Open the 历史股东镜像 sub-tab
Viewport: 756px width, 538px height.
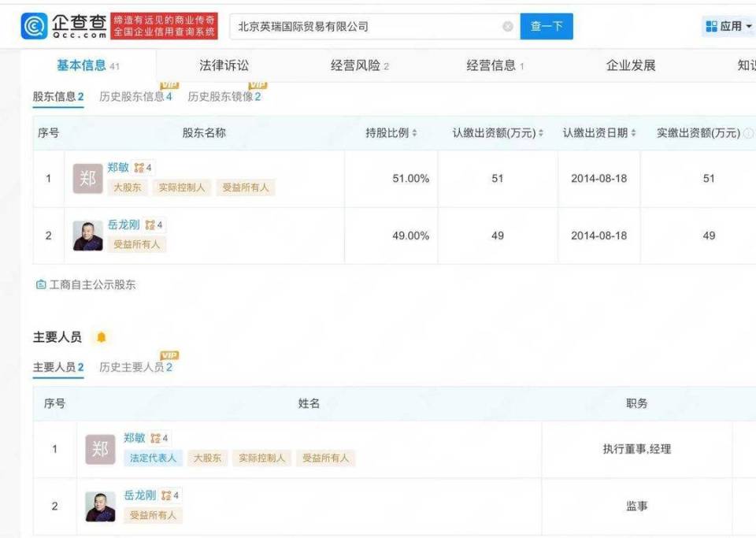226,96
